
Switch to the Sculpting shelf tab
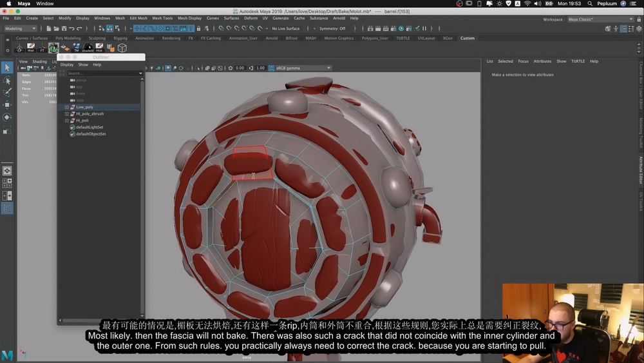pyautogui.click(x=97, y=38)
